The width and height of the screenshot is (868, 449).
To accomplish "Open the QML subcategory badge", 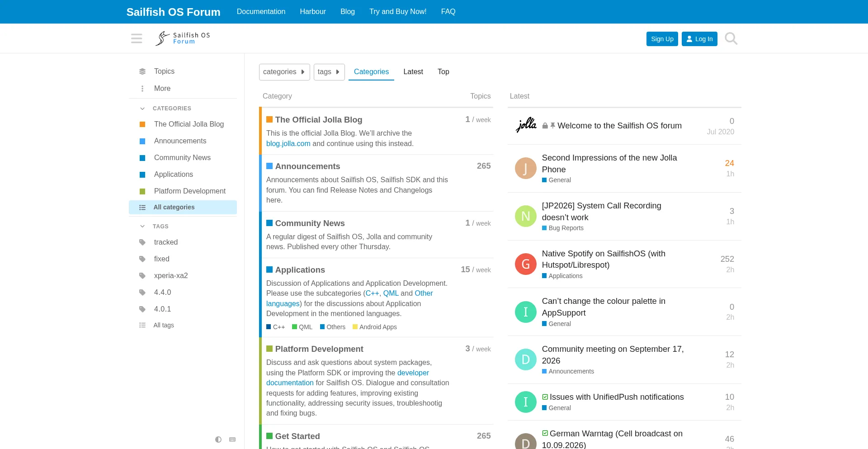I will 302,327.
